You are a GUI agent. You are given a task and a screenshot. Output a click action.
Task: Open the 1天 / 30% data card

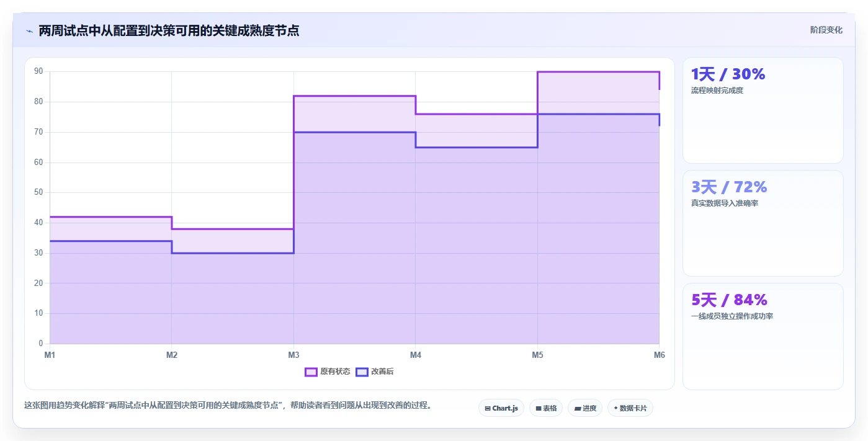click(x=763, y=110)
